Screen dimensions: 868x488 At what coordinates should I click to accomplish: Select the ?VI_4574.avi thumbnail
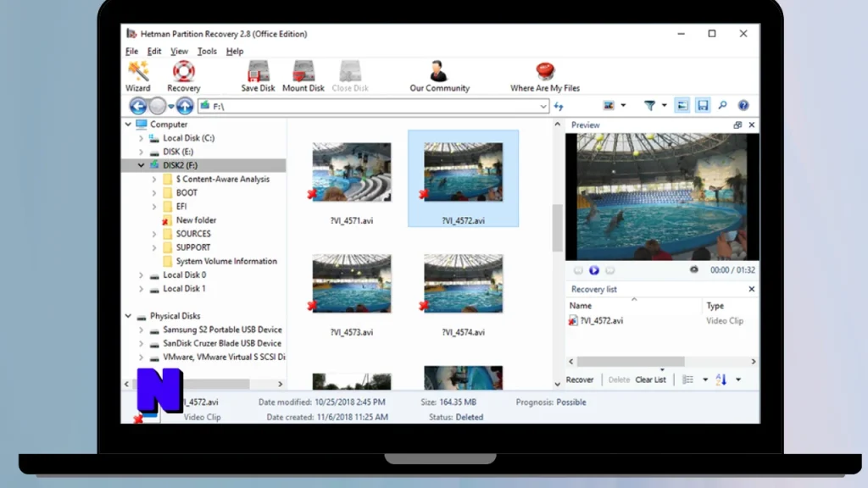point(464,284)
